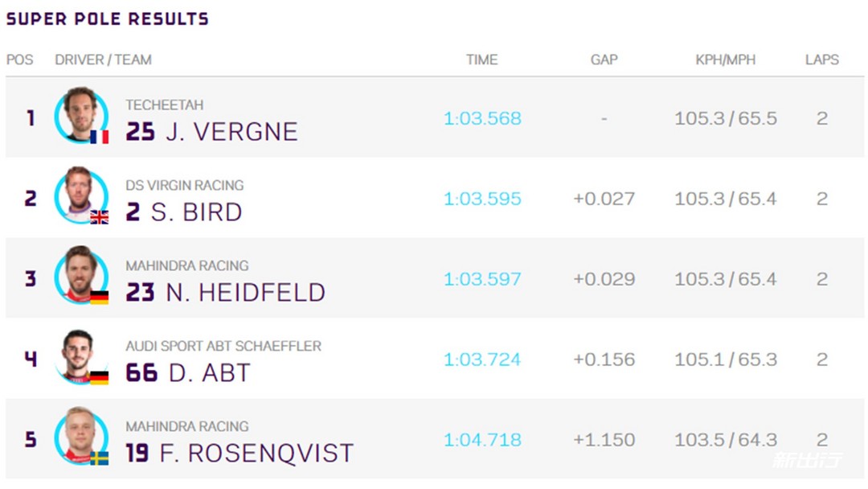Click the German flag icon by Abt
The height and width of the screenshot is (489, 868).
99,378
